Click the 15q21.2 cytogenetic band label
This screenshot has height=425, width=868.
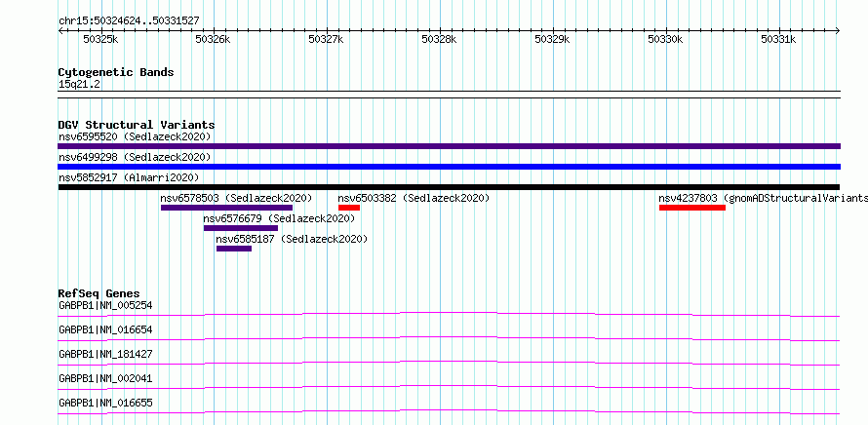[79, 85]
